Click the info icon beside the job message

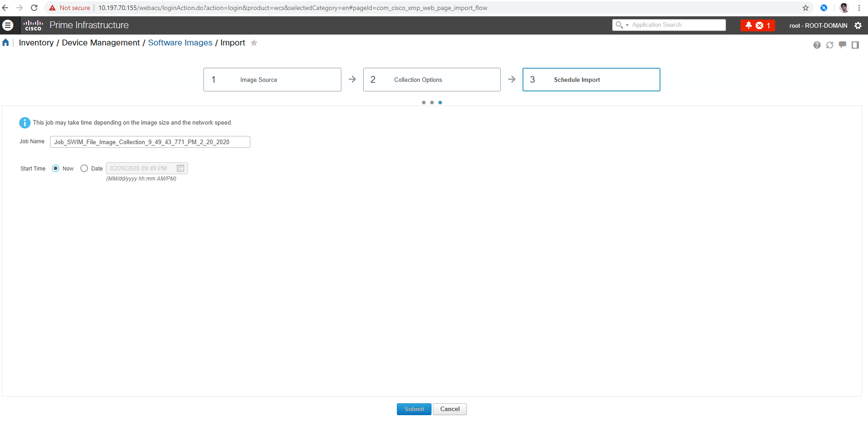click(x=25, y=123)
